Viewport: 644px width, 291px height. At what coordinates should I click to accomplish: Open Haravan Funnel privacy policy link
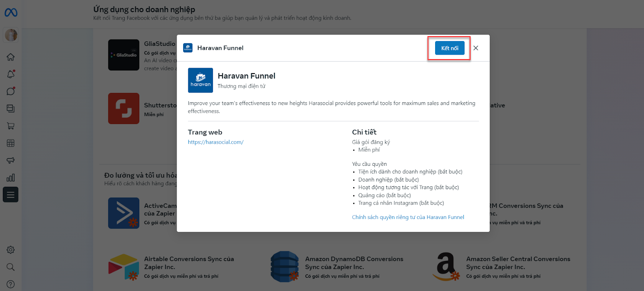(408, 217)
